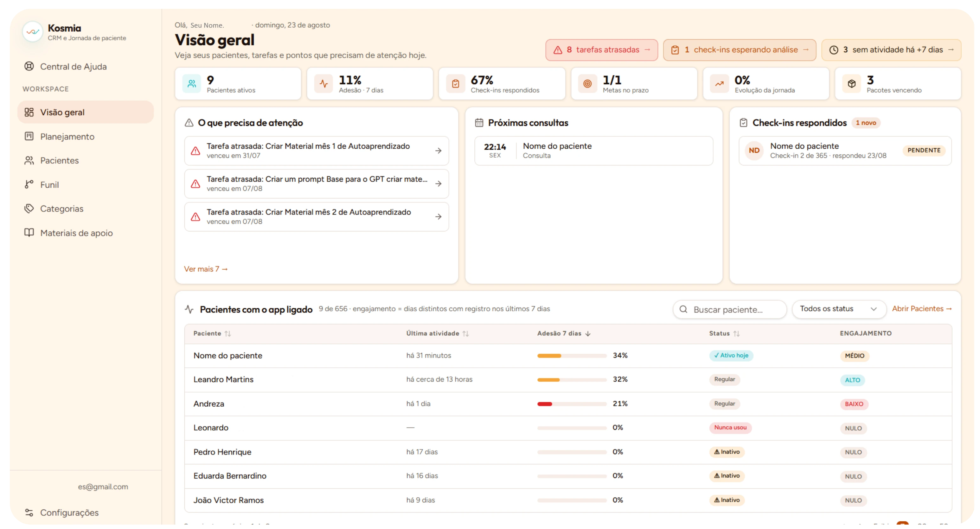Open the 22:14 SEX consulta card

(593, 151)
